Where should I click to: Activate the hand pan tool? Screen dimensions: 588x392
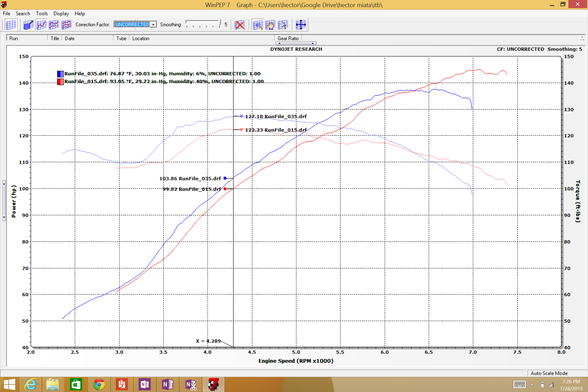[x=270, y=25]
